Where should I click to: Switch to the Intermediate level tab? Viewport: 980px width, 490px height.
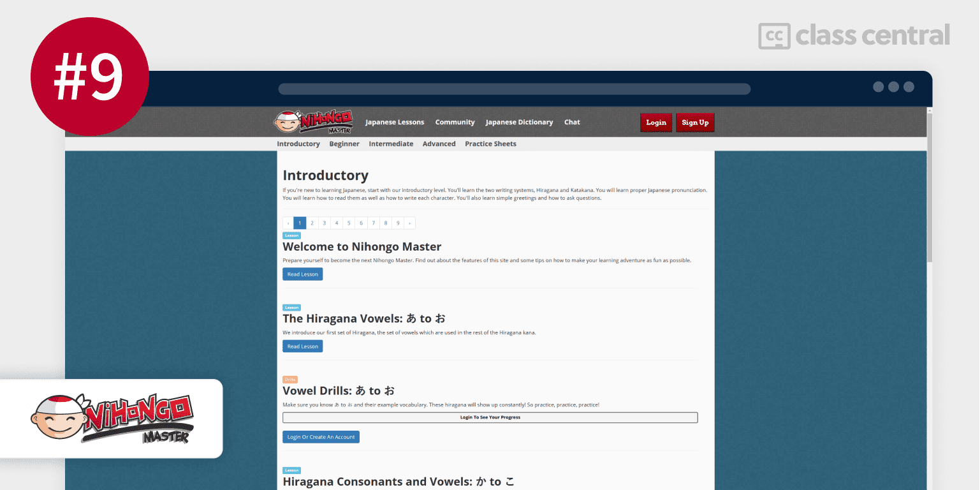click(391, 144)
